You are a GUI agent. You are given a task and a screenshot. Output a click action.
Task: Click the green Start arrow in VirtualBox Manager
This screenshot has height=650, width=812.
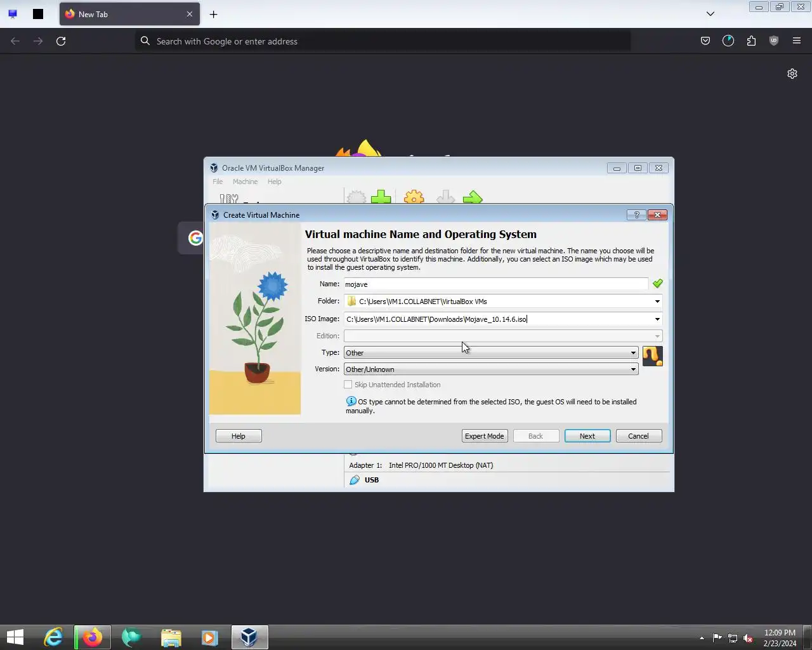[473, 197]
